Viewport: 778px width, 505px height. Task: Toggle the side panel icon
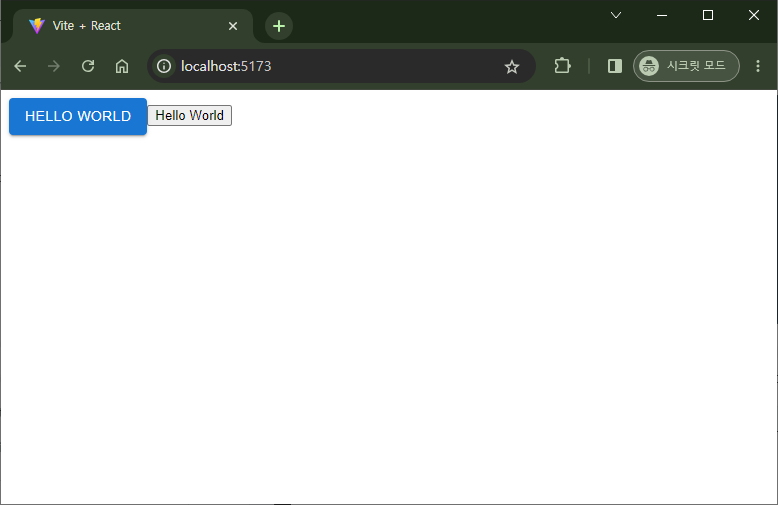pos(615,66)
